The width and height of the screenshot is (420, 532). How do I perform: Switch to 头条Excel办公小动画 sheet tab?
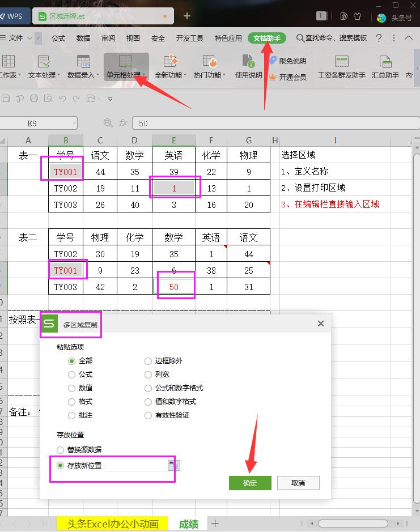pos(113,524)
